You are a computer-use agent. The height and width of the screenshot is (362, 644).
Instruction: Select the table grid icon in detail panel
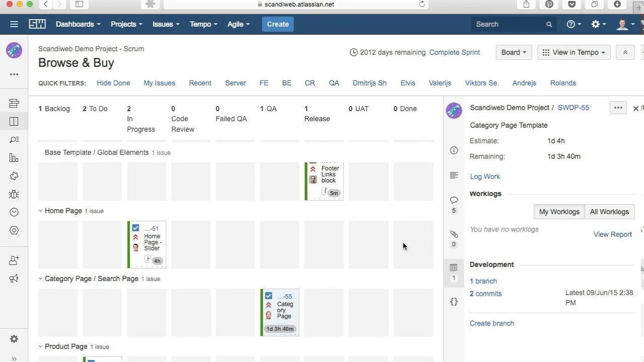454,267
